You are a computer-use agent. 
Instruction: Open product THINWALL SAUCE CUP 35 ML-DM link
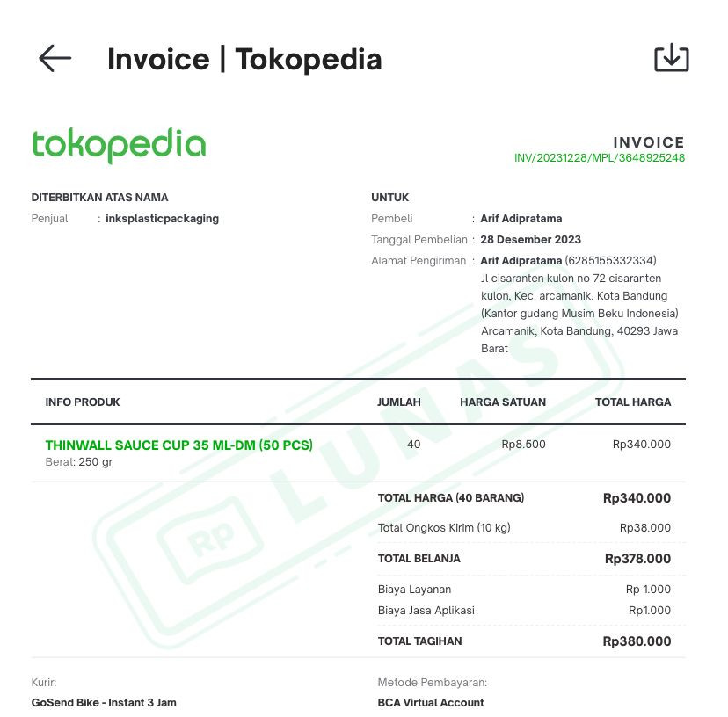(x=178, y=445)
